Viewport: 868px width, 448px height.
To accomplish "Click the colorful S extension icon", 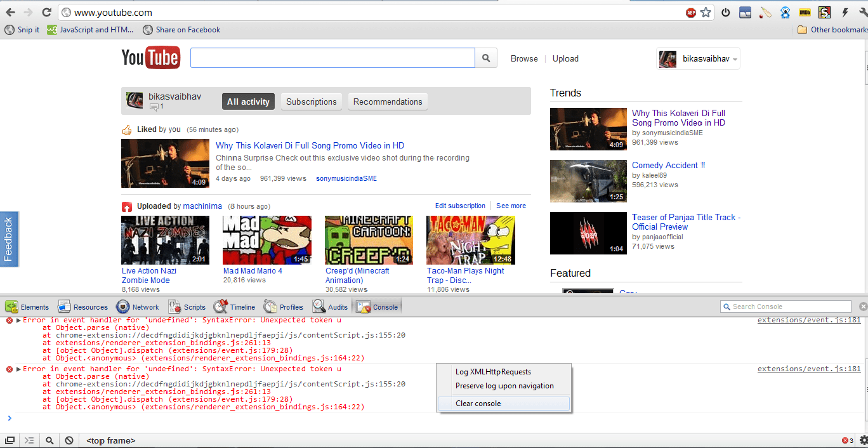I will click(x=824, y=12).
